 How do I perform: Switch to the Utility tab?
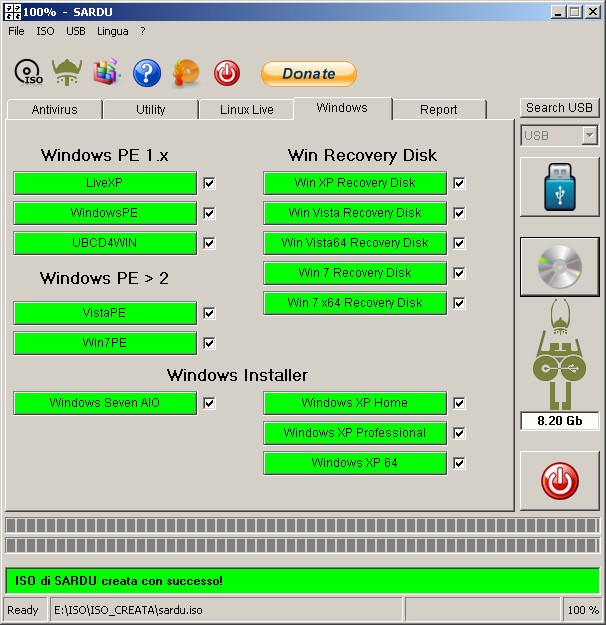pyautogui.click(x=151, y=110)
